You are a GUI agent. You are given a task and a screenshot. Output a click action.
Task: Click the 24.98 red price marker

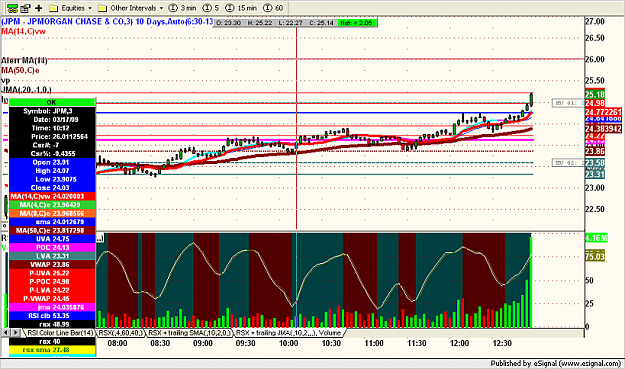[x=595, y=103]
